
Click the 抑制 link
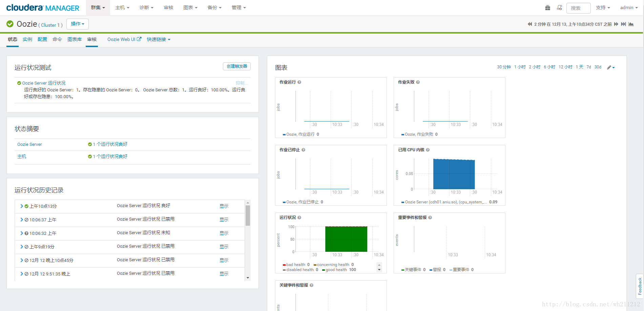click(242, 83)
